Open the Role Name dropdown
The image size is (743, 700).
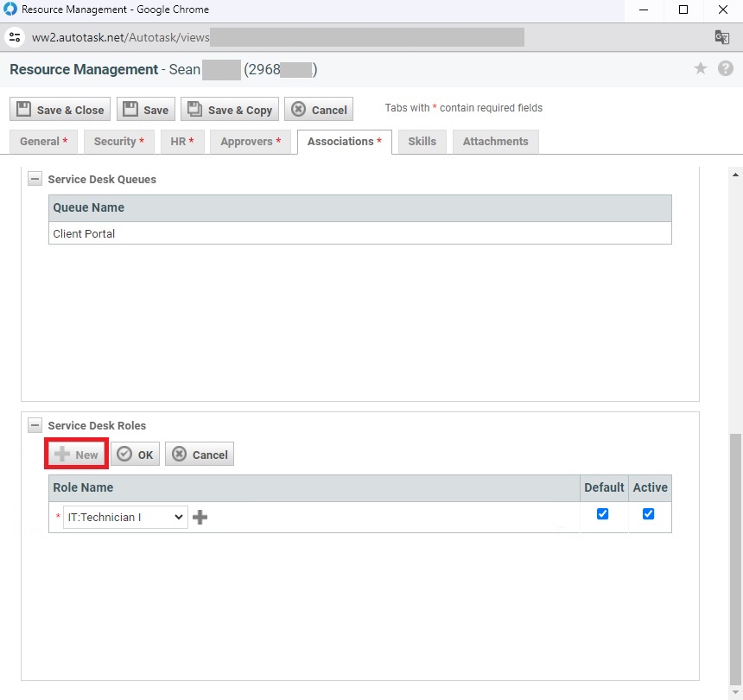coord(125,518)
